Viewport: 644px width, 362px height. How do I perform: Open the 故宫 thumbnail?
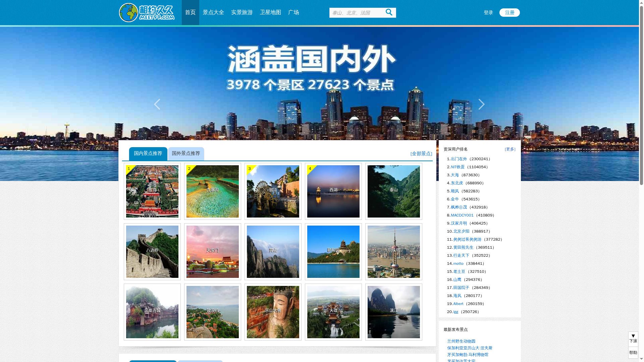pyautogui.click(x=152, y=191)
